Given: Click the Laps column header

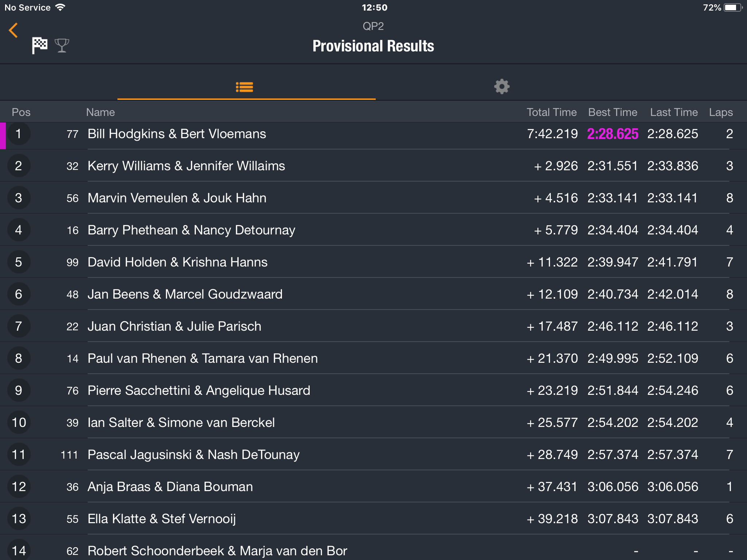Looking at the screenshot, I should coord(721,112).
